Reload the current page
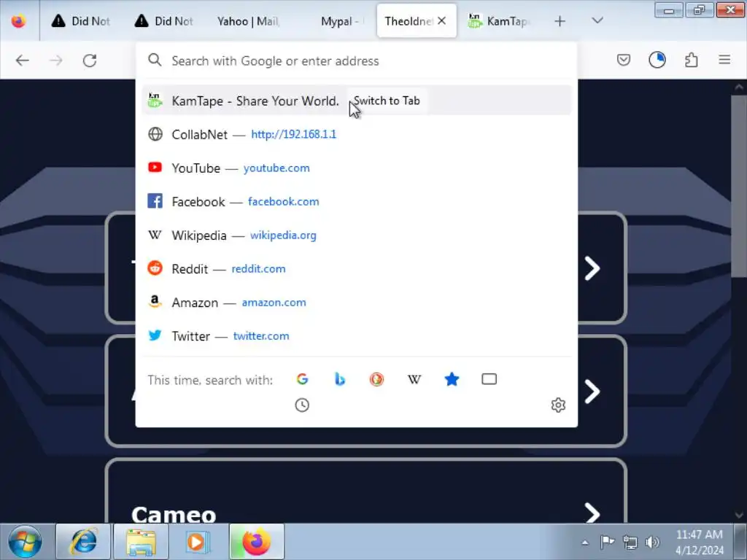Viewport: 747px width, 560px height. point(90,61)
